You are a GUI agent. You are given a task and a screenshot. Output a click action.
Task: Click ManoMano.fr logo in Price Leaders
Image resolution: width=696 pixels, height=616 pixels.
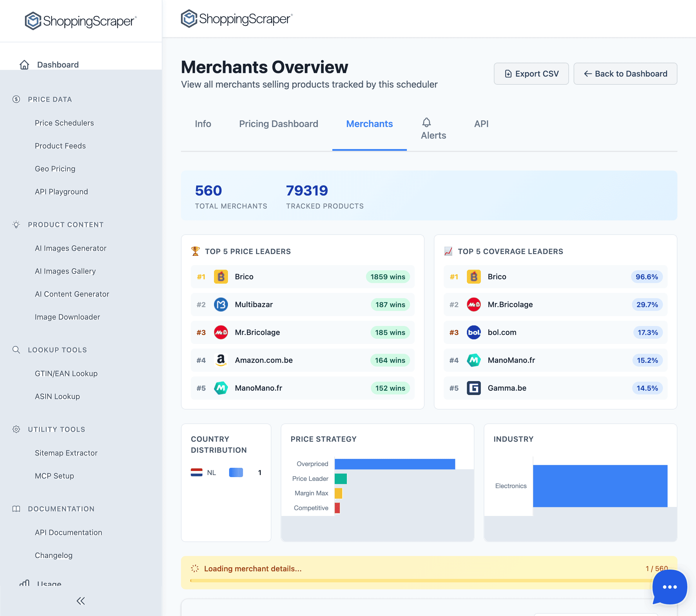[x=221, y=388]
